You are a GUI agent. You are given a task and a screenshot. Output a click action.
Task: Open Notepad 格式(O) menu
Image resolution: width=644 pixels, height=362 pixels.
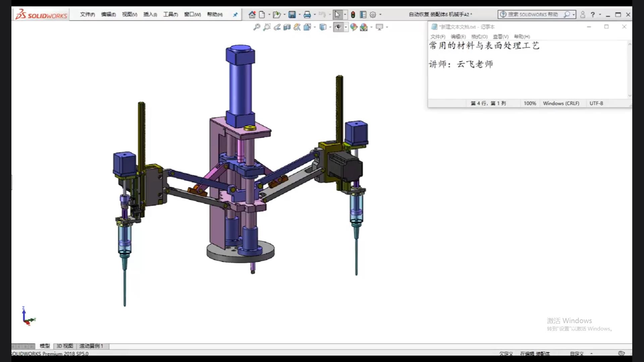(x=479, y=37)
